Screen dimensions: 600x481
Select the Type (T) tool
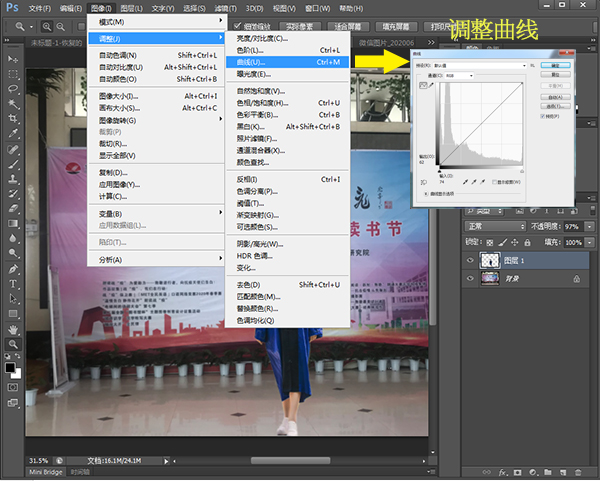coord(13,284)
